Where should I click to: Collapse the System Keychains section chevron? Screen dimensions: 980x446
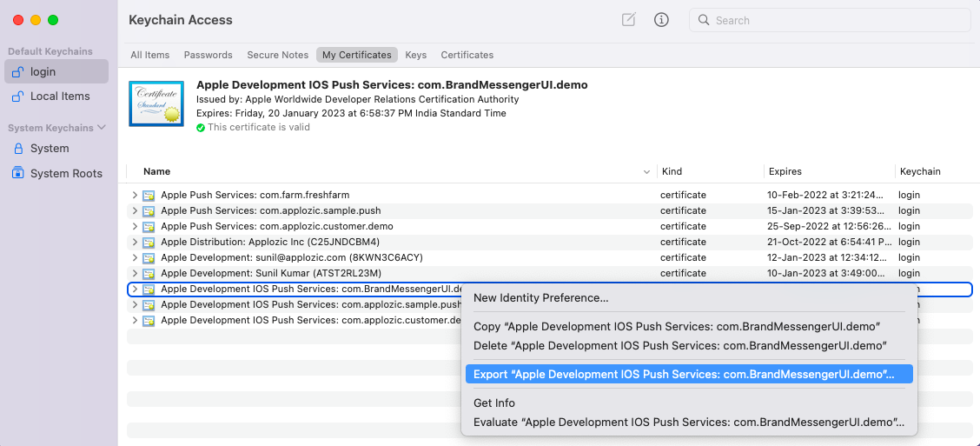[102, 128]
